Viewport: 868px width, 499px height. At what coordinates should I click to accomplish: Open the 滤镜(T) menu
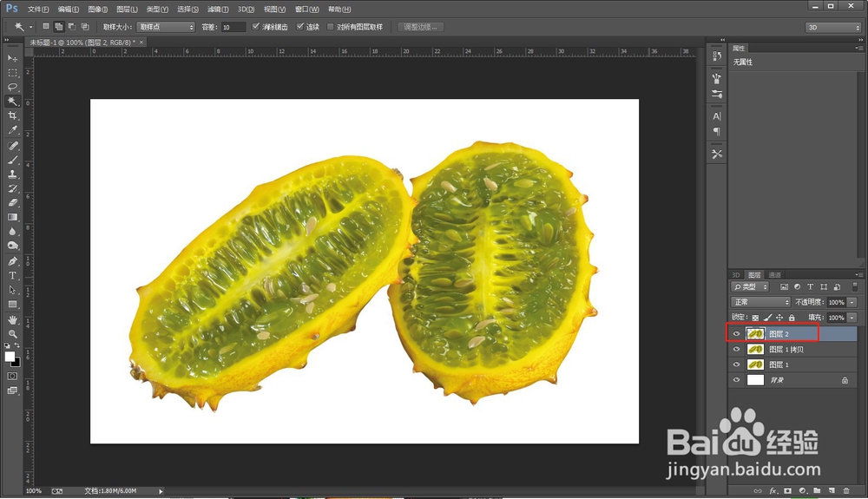(218, 9)
